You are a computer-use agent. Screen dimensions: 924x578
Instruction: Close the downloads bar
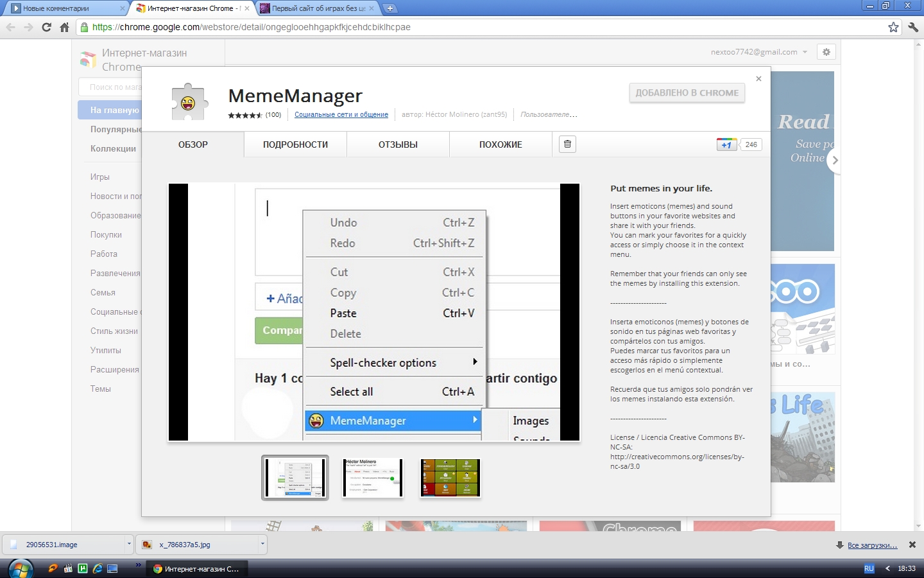tap(912, 545)
